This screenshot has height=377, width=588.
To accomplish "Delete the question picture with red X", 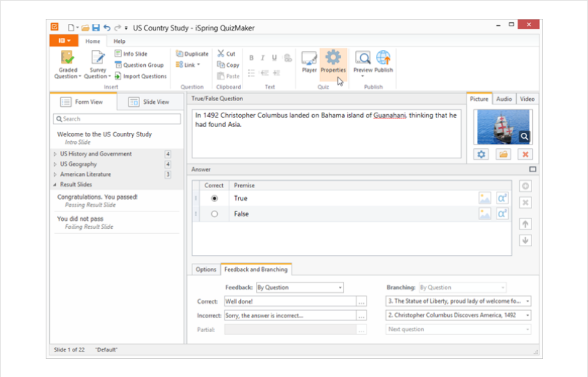I will click(524, 154).
